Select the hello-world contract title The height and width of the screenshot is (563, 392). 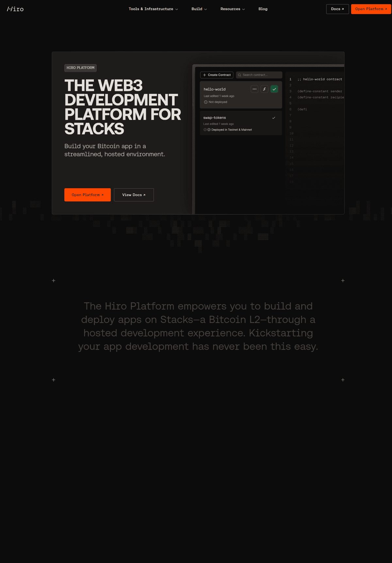(215, 89)
